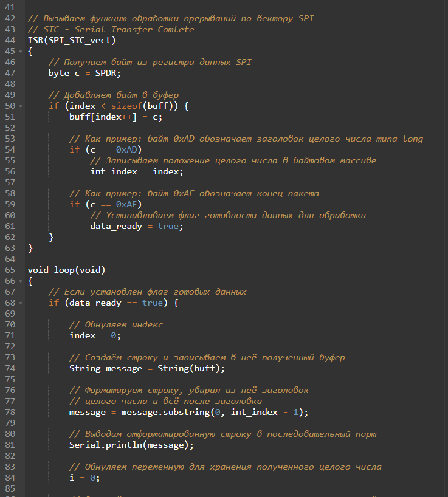Collapse the data_ready if-block fold at line 68

click(21, 303)
